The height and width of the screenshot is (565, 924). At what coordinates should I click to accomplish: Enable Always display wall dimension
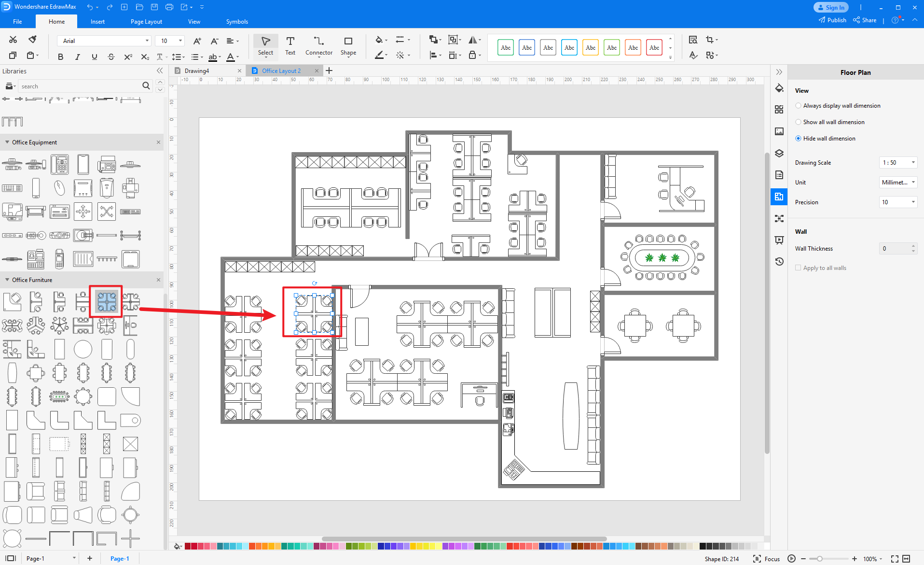tap(799, 105)
